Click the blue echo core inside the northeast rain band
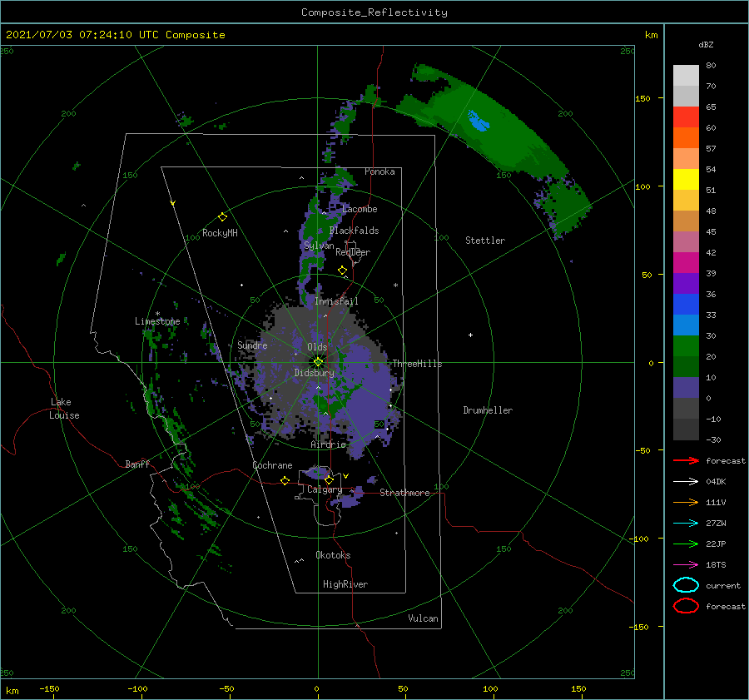 point(478,122)
